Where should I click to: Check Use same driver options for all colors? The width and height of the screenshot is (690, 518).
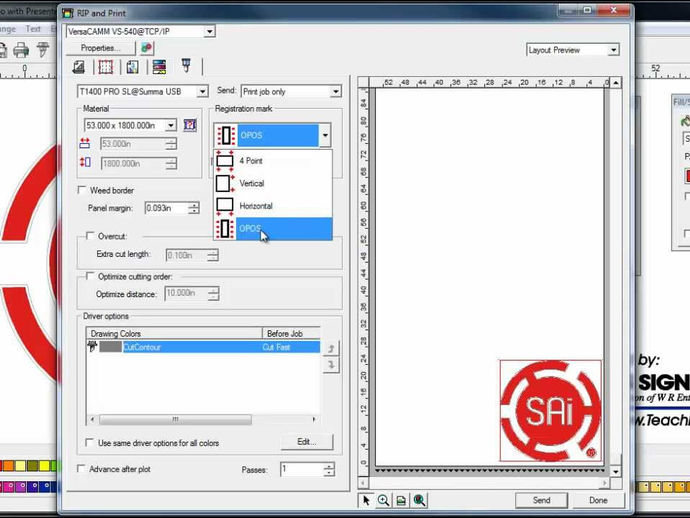tap(89, 442)
